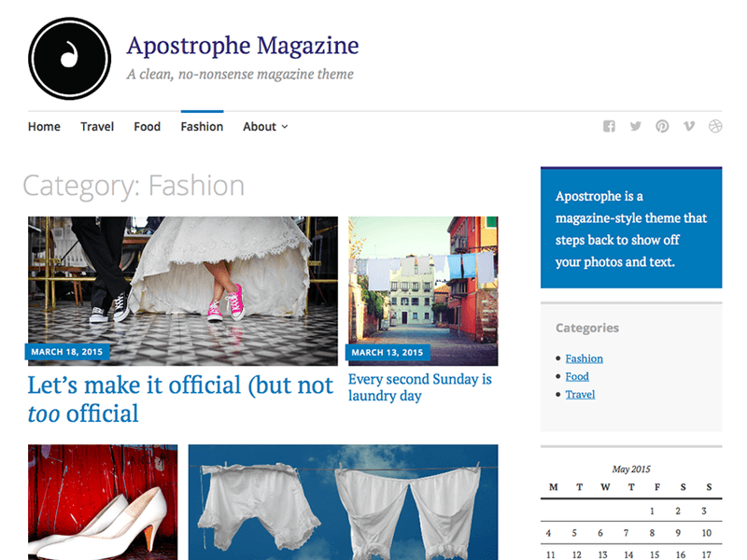Open Facebook via the social icon
The image size is (747, 560).
pyautogui.click(x=609, y=126)
